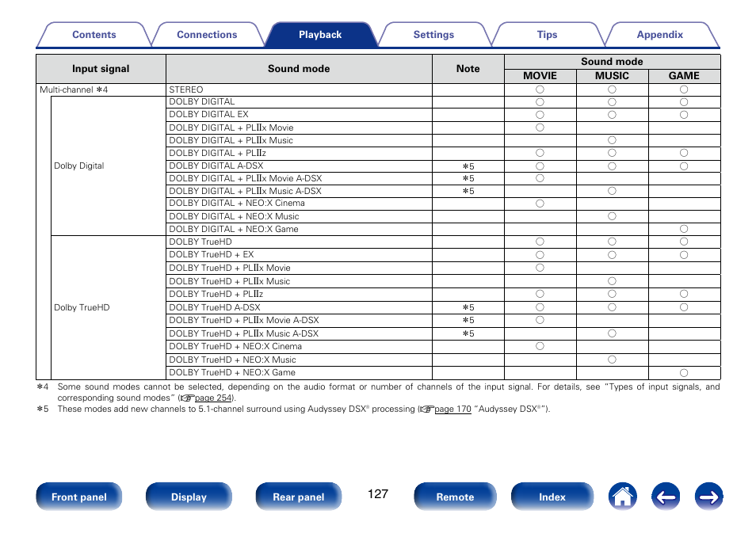Click the Note column header

(468, 69)
